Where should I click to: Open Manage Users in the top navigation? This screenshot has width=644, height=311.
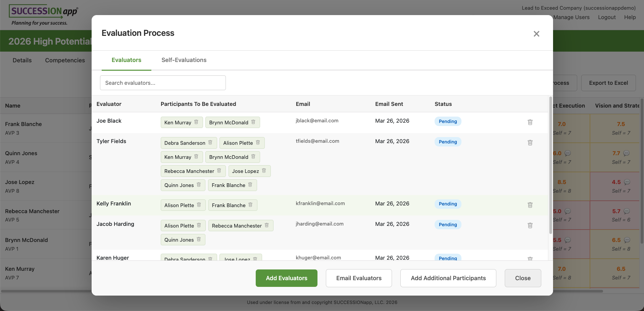[572, 17]
